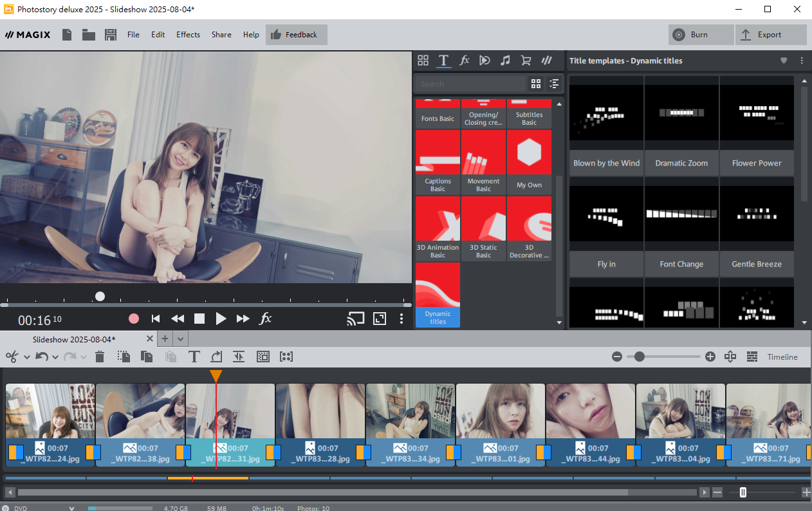Image resolution: width=812 pixels, height=511 pixels.
Task: Jump to the start of the slideshow
Action: [x=156, y=319]
